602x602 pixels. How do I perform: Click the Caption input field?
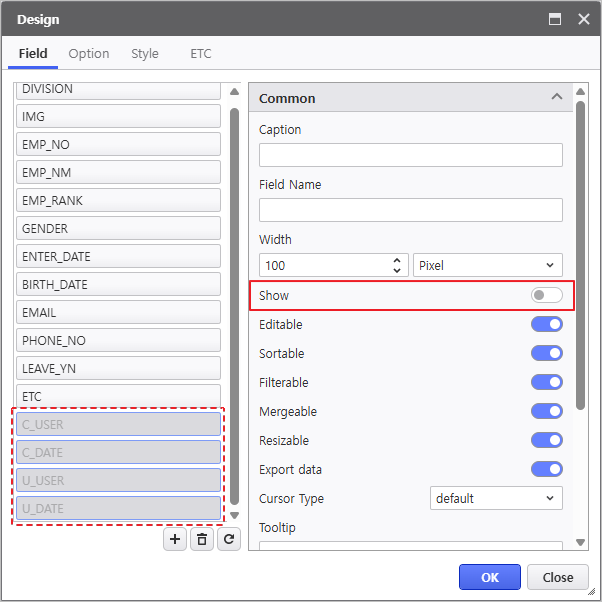[x=410, y=155]
